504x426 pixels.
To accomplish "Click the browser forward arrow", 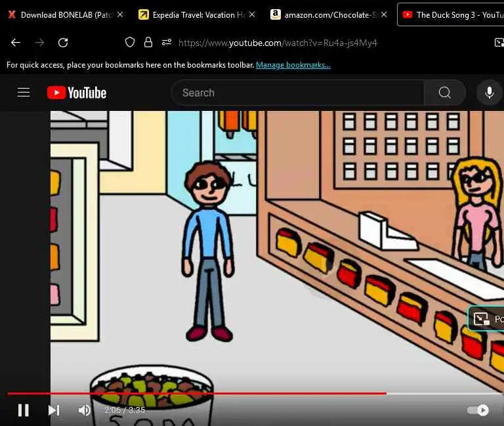I will pyautogui.click(x=39, y=43).
